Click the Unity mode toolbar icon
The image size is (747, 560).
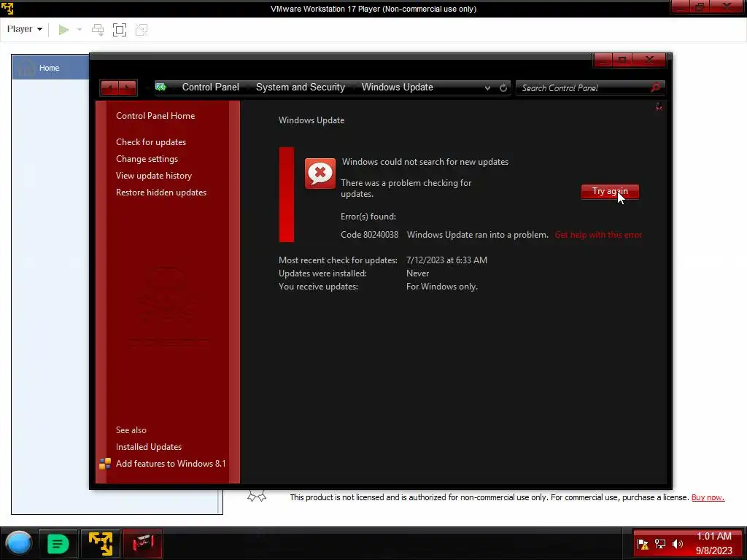(x=142, y=30)
